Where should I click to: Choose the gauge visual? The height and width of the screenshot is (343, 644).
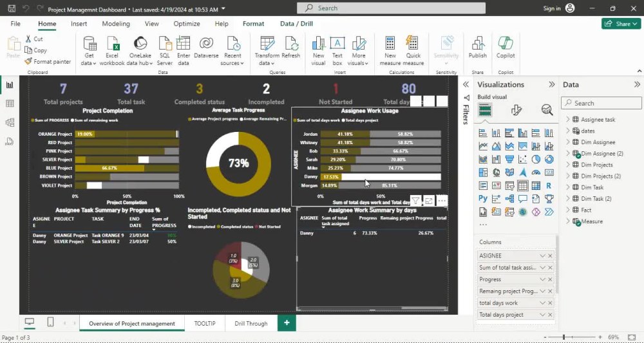536,172
